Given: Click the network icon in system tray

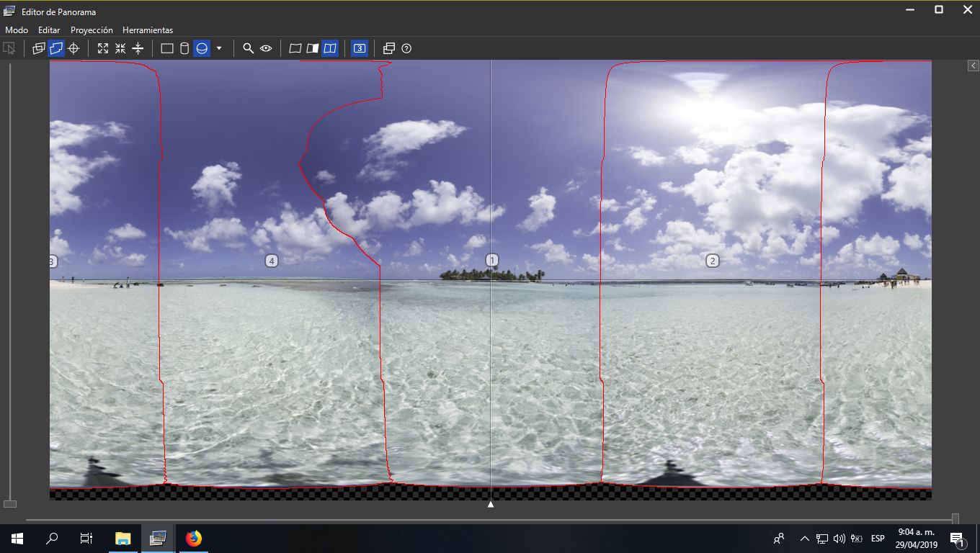Looking at the screenshot, I should click(x=822, y=539).
